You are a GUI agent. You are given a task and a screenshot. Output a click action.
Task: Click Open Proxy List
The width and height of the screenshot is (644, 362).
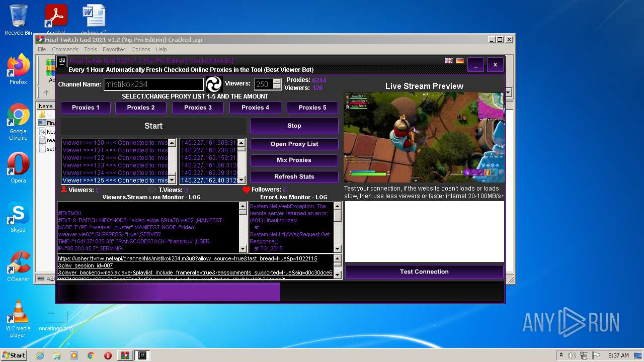[294, 144]
